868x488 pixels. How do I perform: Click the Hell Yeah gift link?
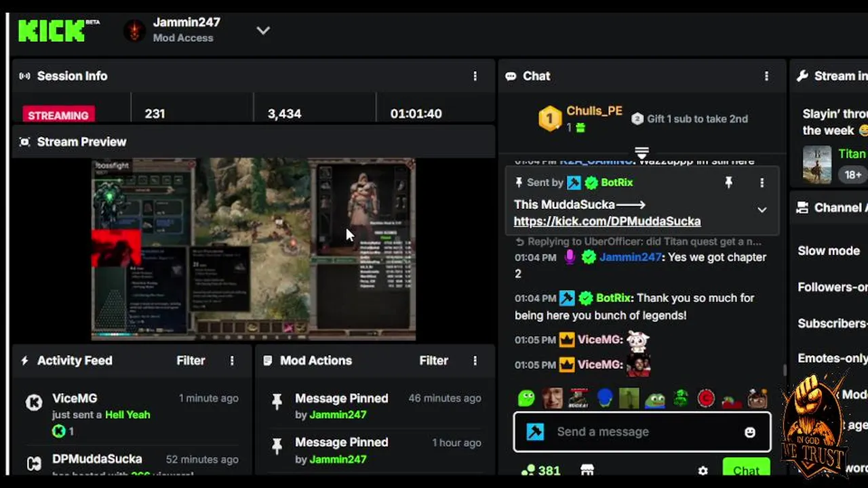coord(127,415)
